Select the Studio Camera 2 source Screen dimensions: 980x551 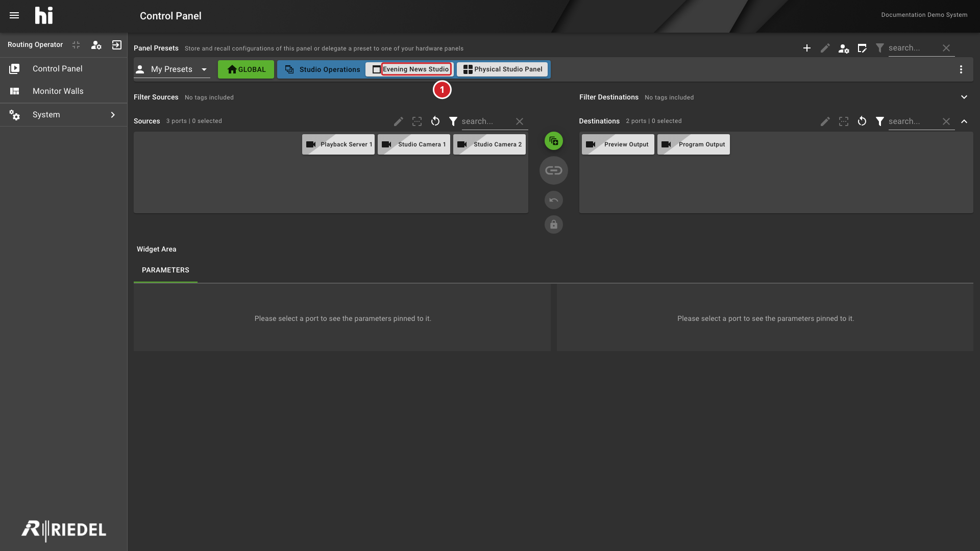click(489, 144)
